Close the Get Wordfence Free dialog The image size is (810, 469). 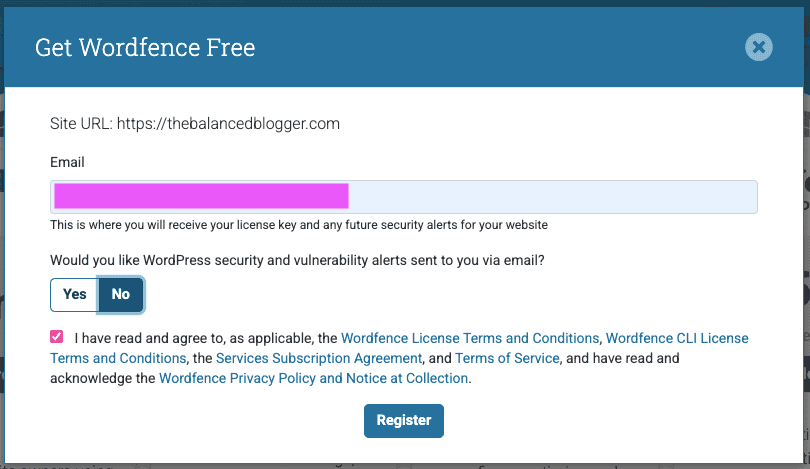click(759, 47)
